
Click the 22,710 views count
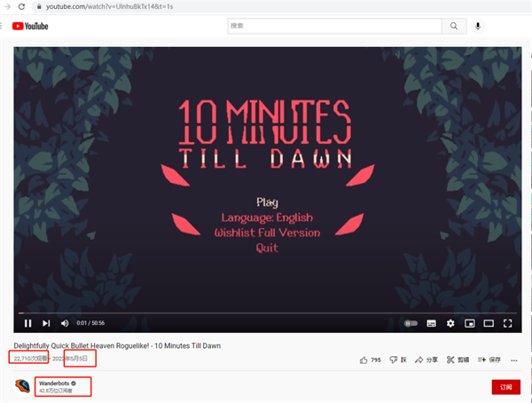click(x=30, y=359)
